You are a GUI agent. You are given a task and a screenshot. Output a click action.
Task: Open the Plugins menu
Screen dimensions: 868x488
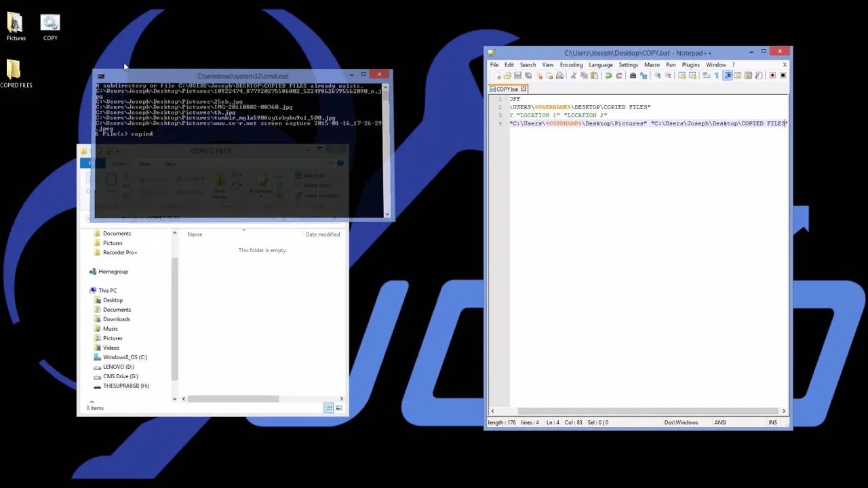point(691,65)
